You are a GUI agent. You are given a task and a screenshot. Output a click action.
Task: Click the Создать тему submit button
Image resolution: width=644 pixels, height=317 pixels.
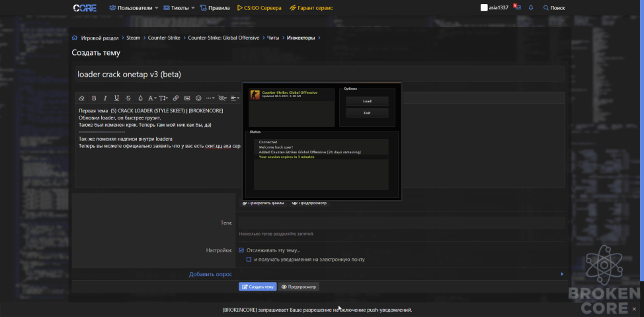pos(257,287)
